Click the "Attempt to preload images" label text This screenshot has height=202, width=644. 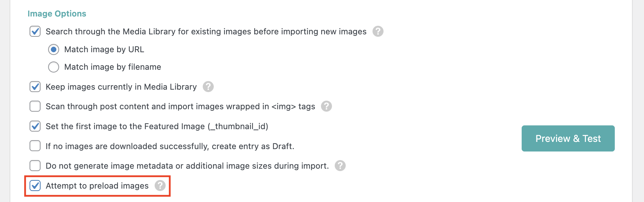(x=97, y=186)
